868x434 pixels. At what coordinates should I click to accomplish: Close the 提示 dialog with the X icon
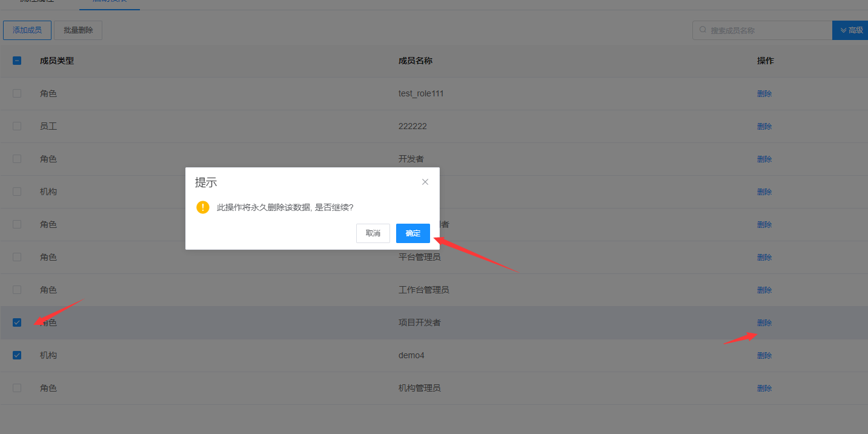click(425, 181)
